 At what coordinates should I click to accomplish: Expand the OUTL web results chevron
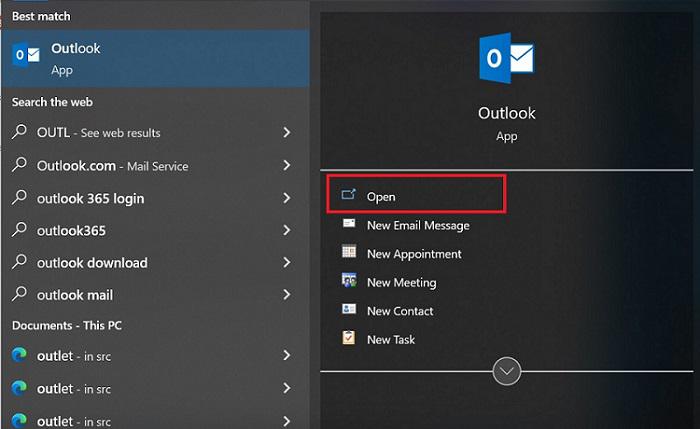(287, 132)
